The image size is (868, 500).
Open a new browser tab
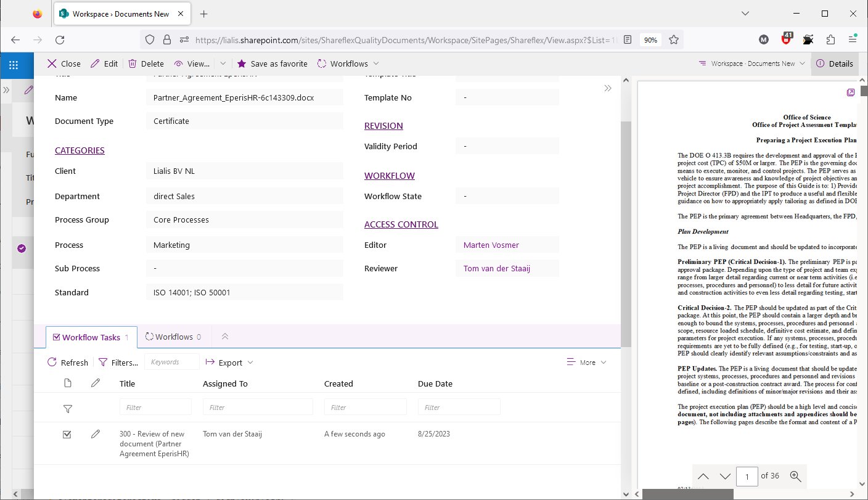click(x=204, y=14)
